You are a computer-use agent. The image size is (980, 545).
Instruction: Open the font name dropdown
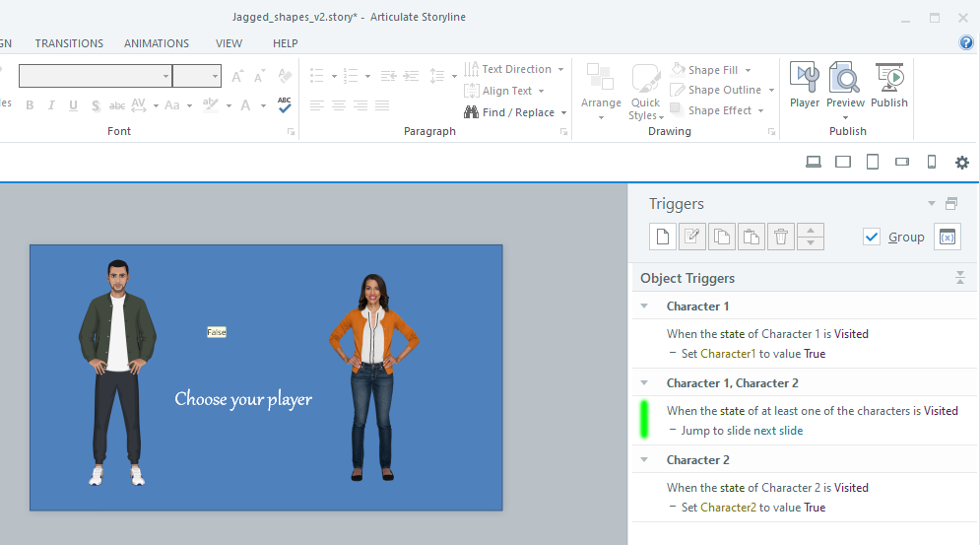coord(166,77)
